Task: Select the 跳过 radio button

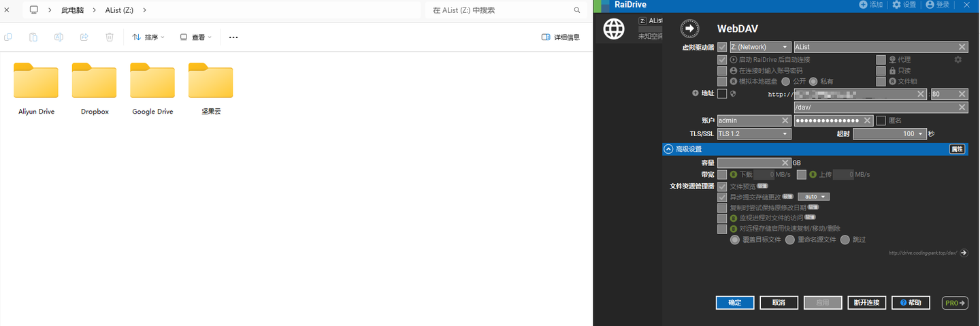Action: (x=845, y=240)
